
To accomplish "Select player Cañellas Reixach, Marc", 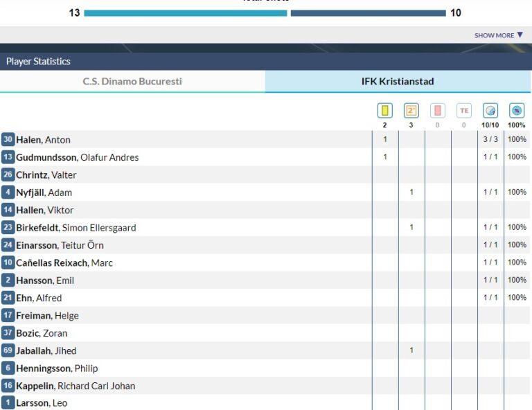I will click(x=64, y=262).
